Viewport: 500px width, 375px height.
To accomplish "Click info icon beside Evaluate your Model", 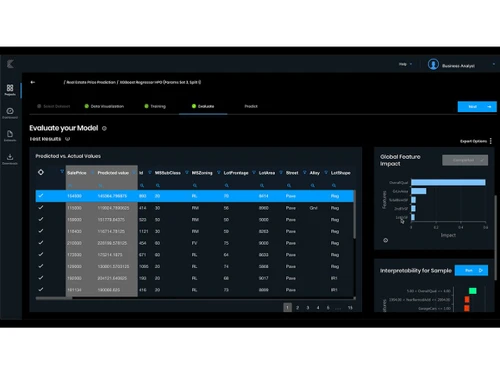I will point(104,128).
